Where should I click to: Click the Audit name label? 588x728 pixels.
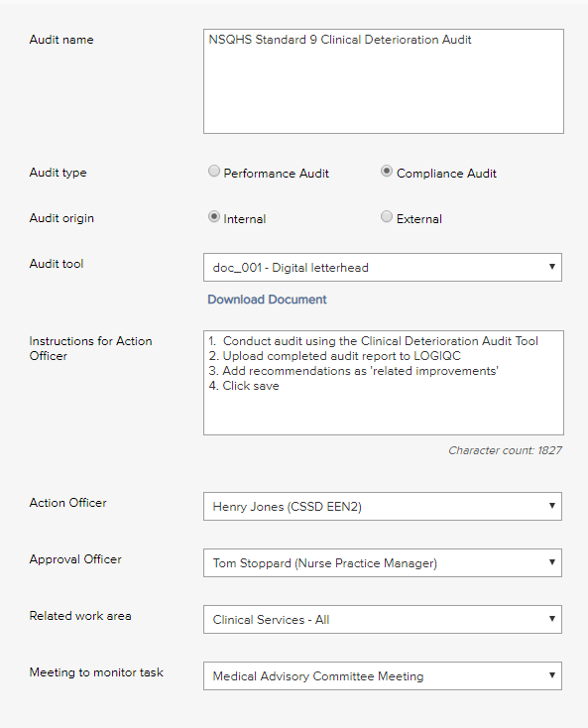click(61, 40)
